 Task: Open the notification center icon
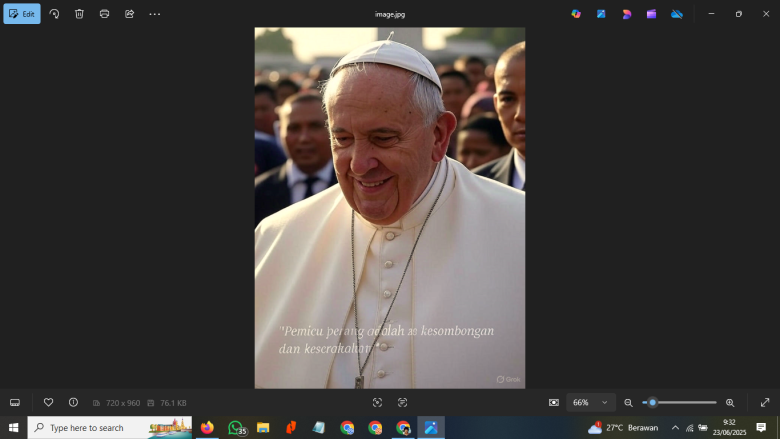761,428
